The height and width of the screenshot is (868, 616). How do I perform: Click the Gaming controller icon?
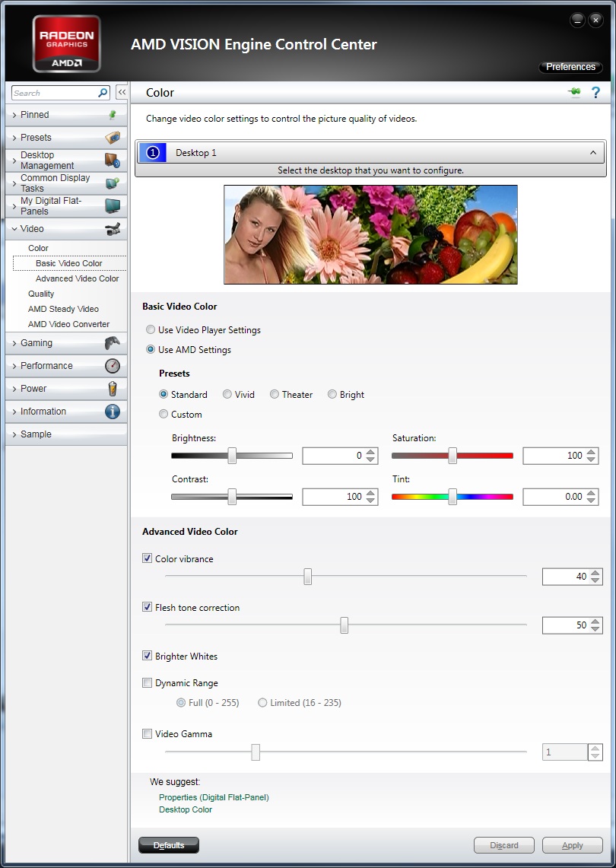(112, 343)
